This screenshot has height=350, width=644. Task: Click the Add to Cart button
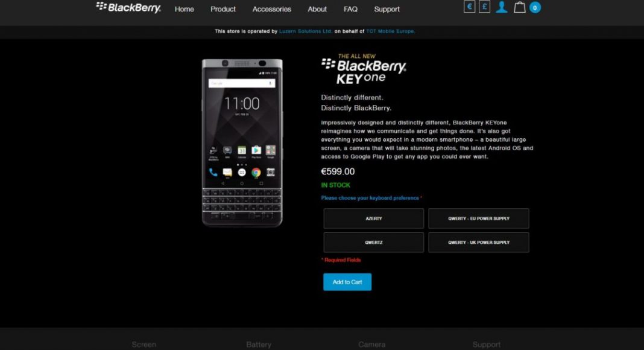[x=347, y=282]
